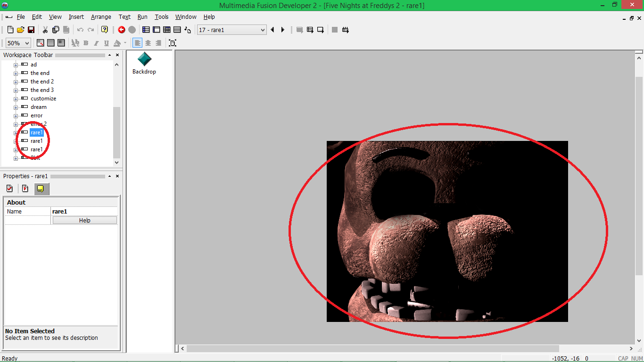Click the greyed Paste icon
Image resolution: width=644 pixels, height=362 pixels.
66,30
